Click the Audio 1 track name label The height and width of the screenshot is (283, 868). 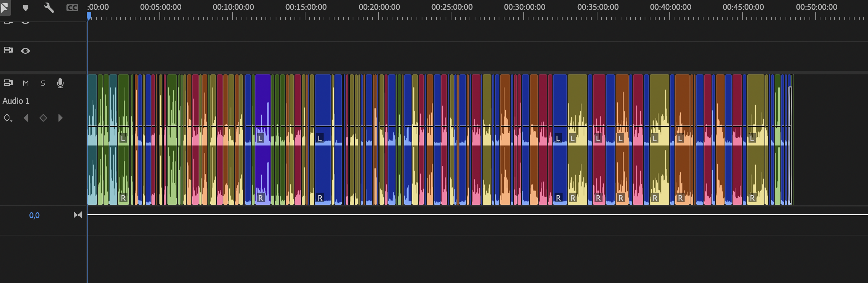tap(16, 101)
